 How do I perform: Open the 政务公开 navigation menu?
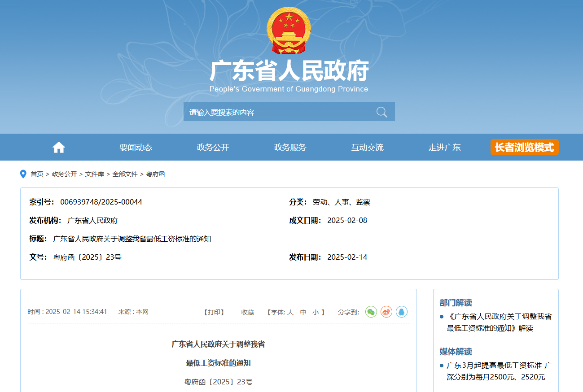tap(213, 148)
